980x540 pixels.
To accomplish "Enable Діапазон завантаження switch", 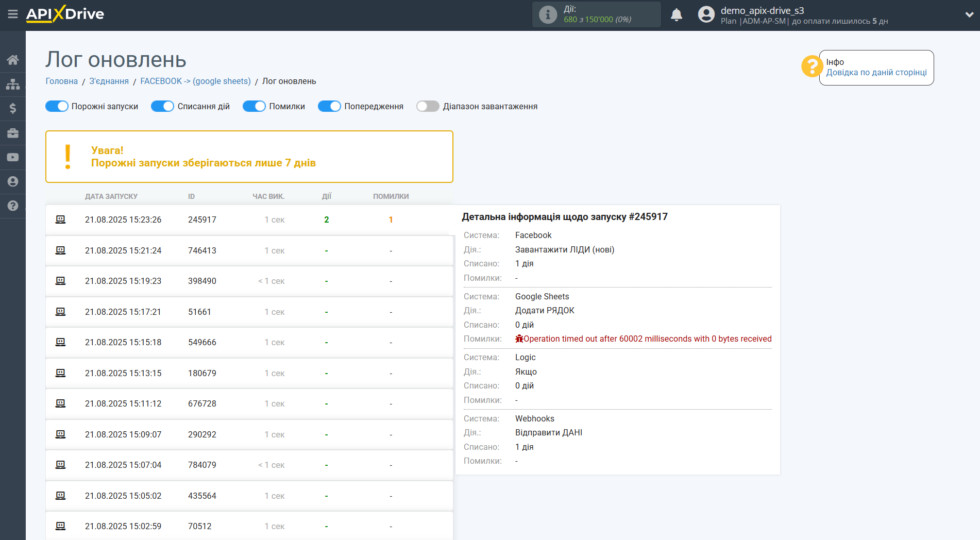I will (x=428, y=106).
